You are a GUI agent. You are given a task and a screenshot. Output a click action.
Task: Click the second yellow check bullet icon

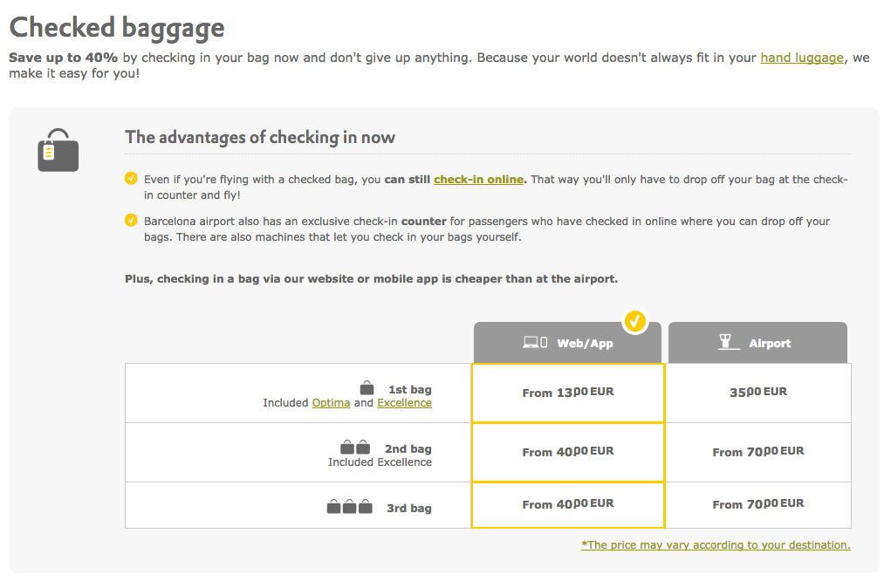click(x=131, y=220)
